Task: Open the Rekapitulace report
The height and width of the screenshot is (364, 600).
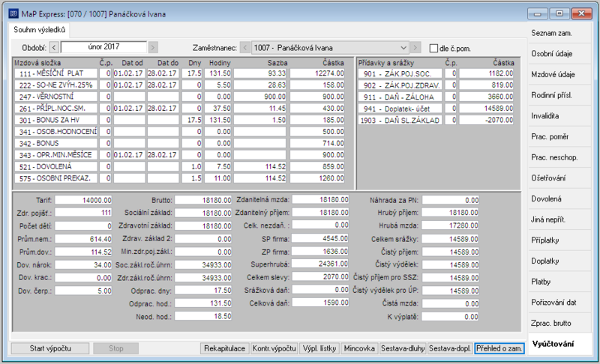Action: point(224,348)
